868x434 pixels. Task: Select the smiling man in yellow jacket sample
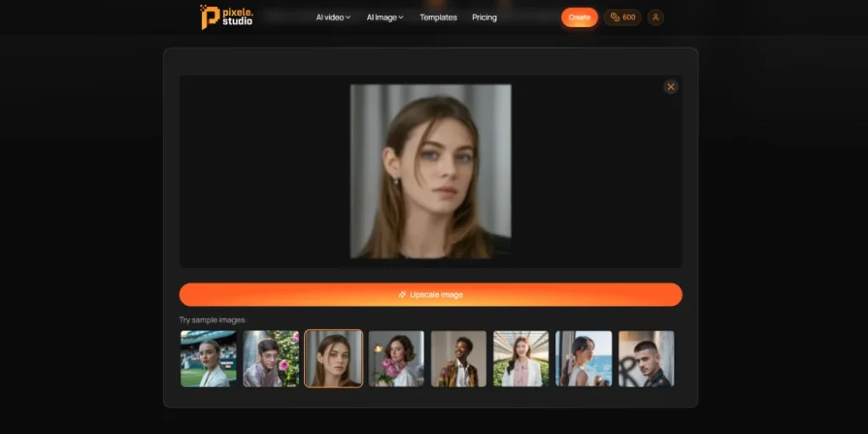459,359
